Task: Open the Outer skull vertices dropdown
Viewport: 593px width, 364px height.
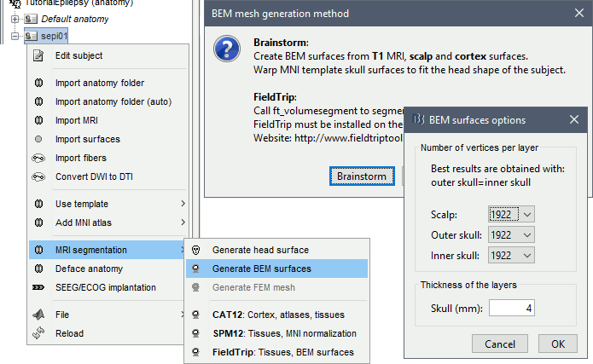Action: click(511, 234)
